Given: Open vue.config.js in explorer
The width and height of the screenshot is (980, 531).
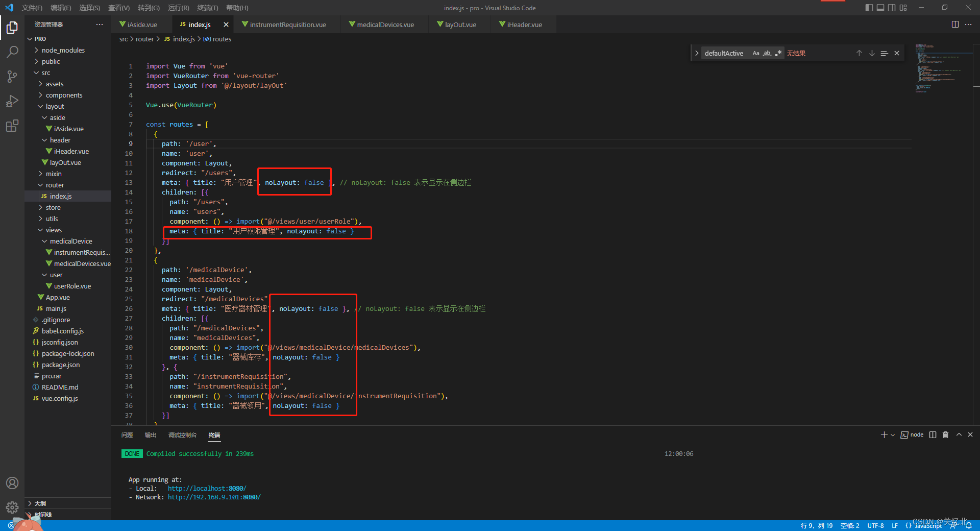Looking at the screenshot, I should pos(68,398).
